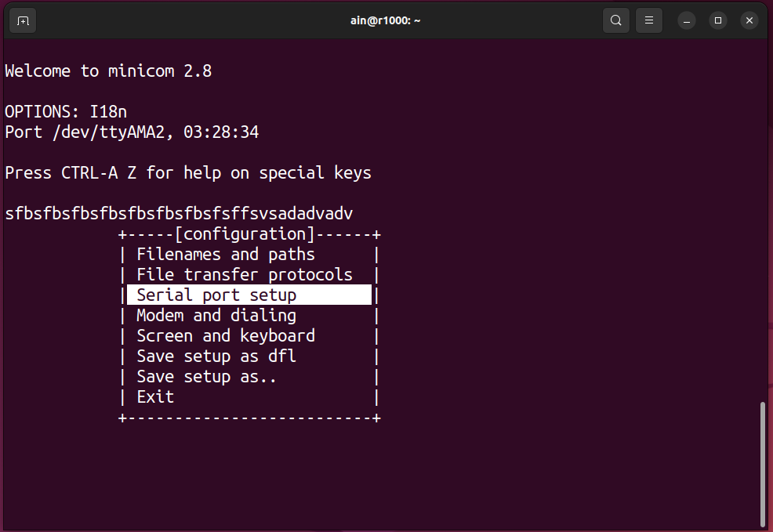The image size is (773, 532).
Task: Click the Port /dev/ttyAMA2 status line
Action: 132,132
